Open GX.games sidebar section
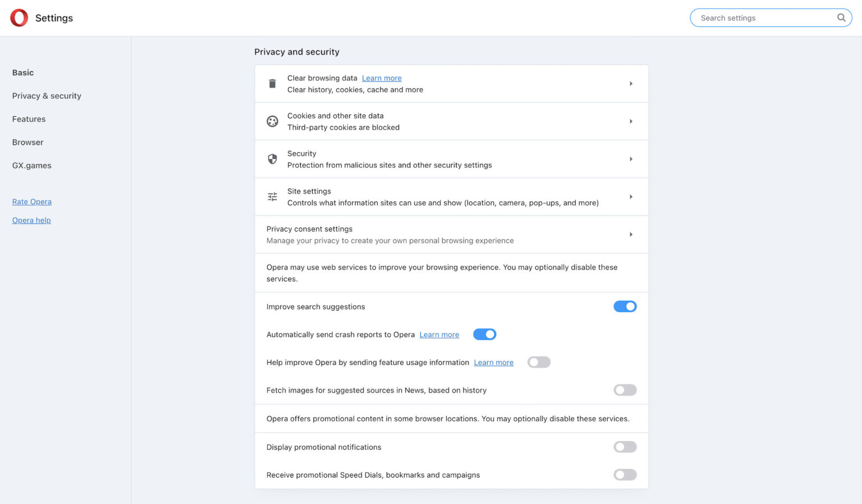The image size is (862, 504). pos(31,166)
